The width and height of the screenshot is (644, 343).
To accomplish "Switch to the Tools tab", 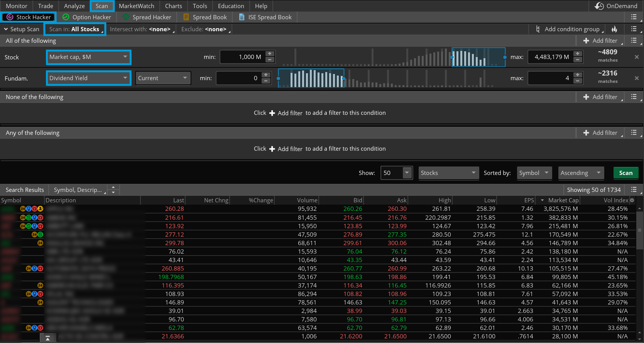I will (200, 6).
